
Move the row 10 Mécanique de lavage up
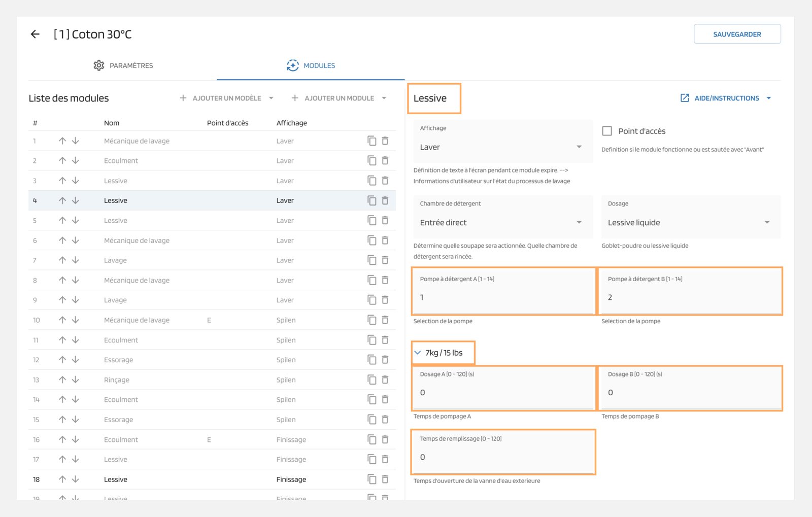tap(62, 320)
